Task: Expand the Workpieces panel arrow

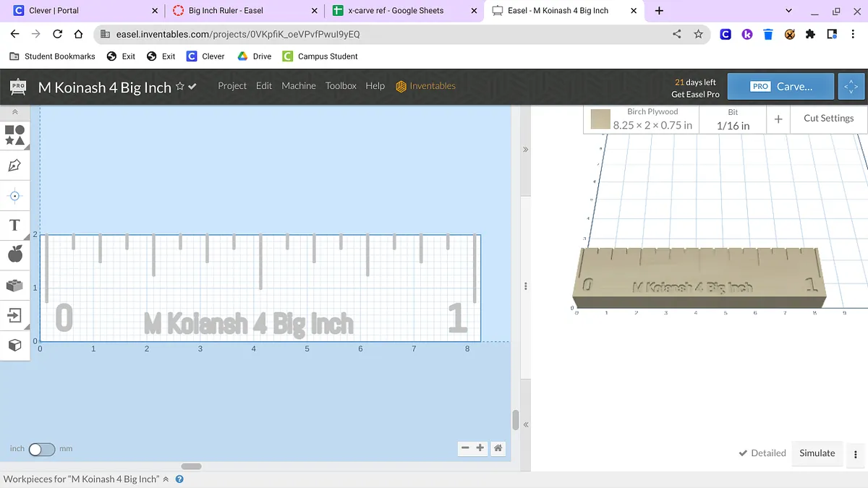Action: coord(166,479)
